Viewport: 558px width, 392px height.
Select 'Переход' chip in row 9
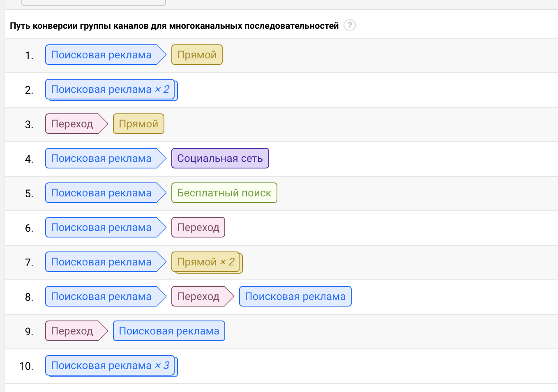point(76,331)
